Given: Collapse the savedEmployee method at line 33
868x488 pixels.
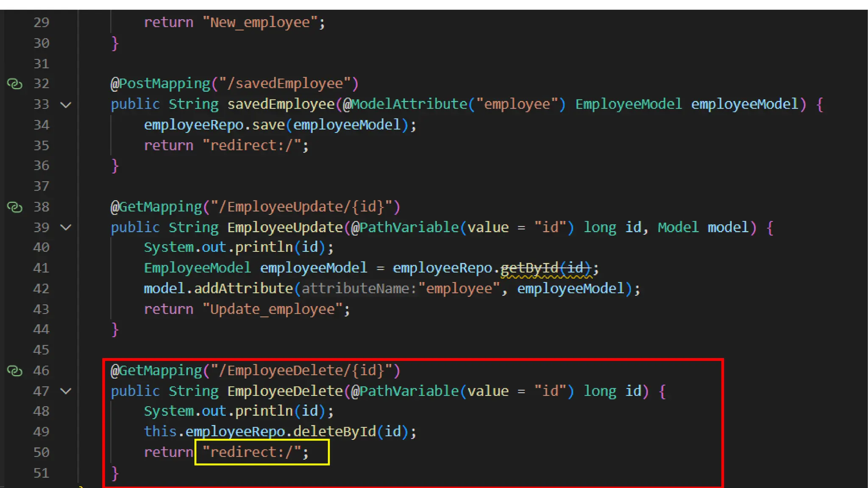Looking at the screenshot, I should pyautogui.click(x=66, y=105).
